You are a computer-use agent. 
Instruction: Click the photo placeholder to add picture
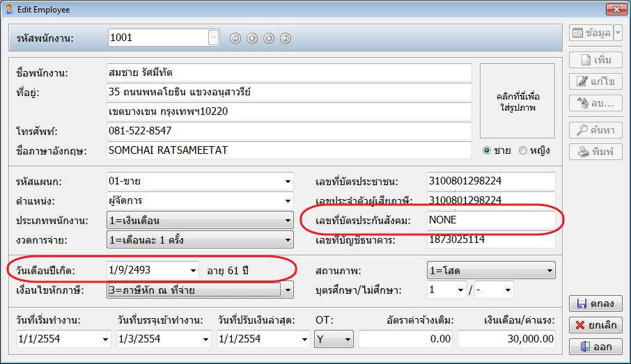click(517, 101)
